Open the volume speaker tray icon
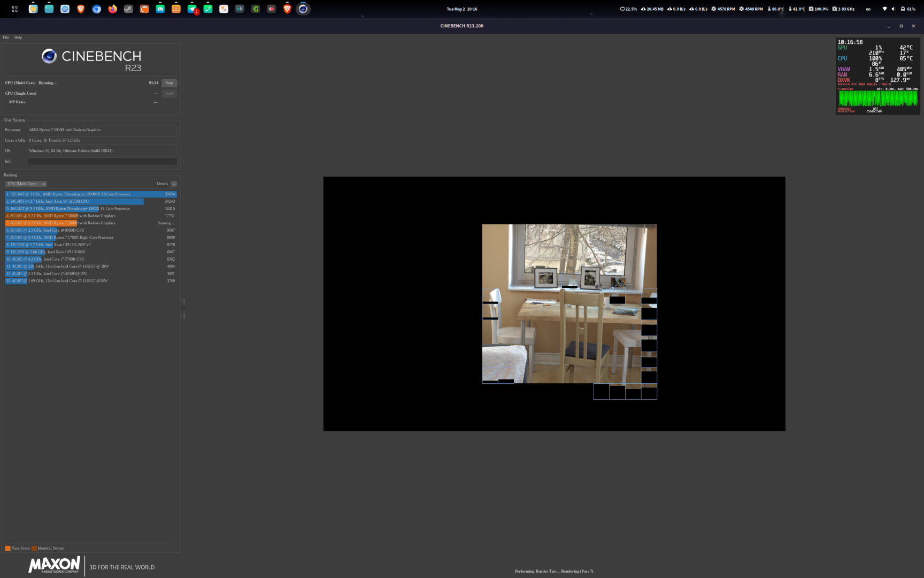 (x=893, y=9)
